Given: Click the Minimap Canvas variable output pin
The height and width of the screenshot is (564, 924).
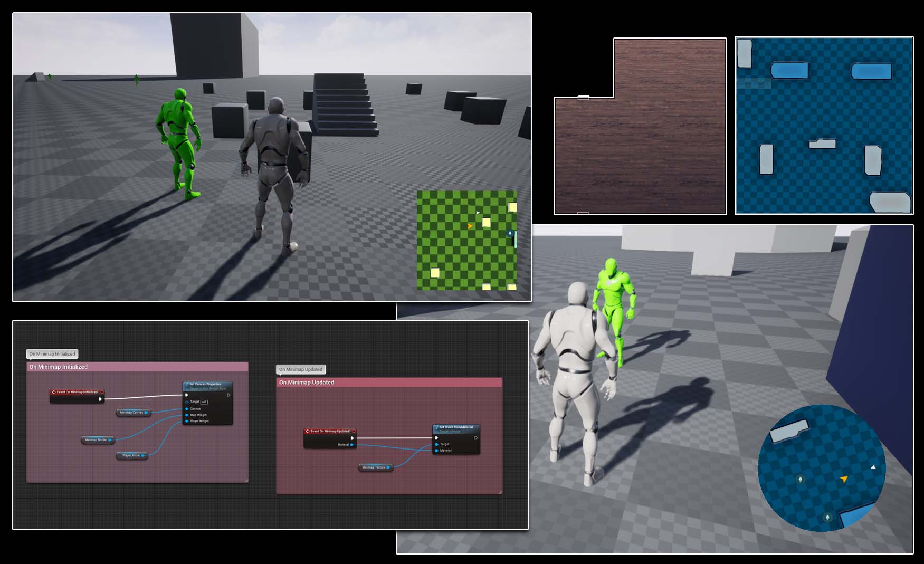Looking at the screenshot, I should pos(147,413).
